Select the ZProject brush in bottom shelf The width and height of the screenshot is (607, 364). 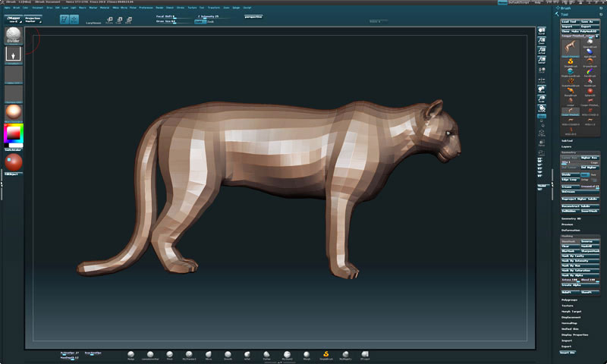365,354
